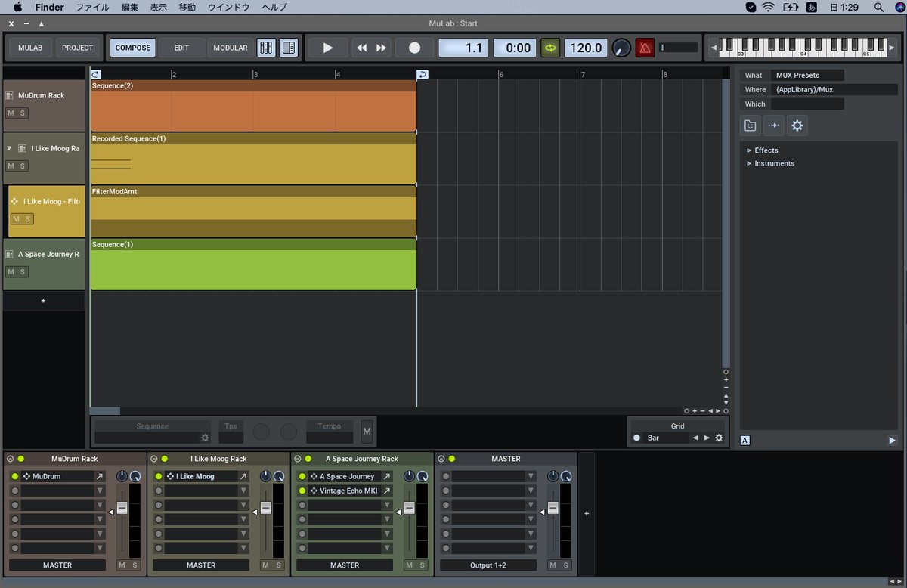Mute the MuDrum Rack track
Viewport: 907px width, 588px height.
pyautogui.click(x=11, y=113)
